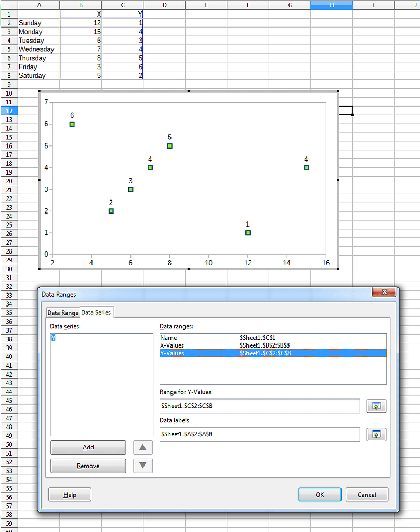
Task: Switch to the Data Series tab
Action: (96, 313)
